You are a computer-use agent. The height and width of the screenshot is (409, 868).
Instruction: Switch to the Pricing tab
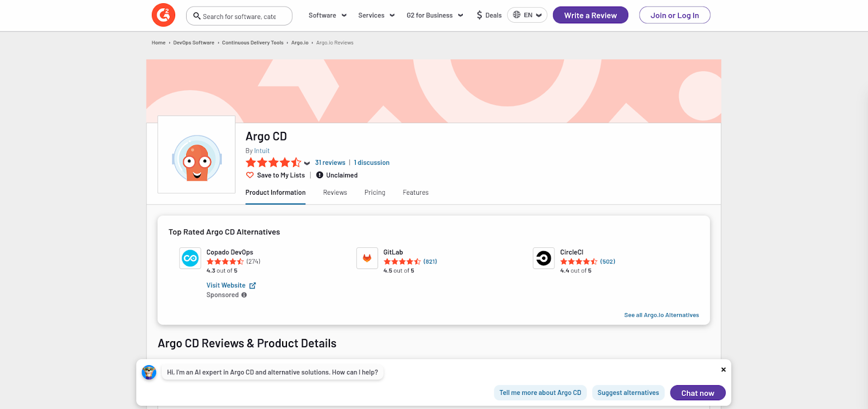[375, 193]
